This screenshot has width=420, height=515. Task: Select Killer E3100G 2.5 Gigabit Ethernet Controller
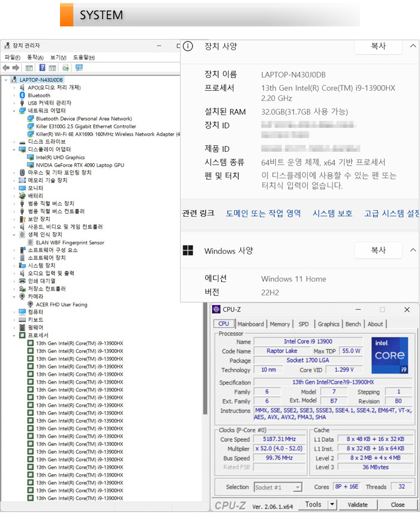pyautogui.click(x=86, y=127)
